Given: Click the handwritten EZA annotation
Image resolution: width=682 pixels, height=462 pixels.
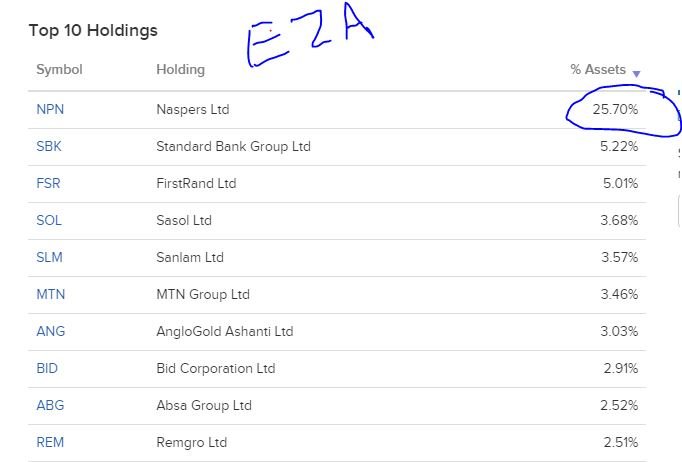Looking at the screenshot, I should [x=310, y=35].
